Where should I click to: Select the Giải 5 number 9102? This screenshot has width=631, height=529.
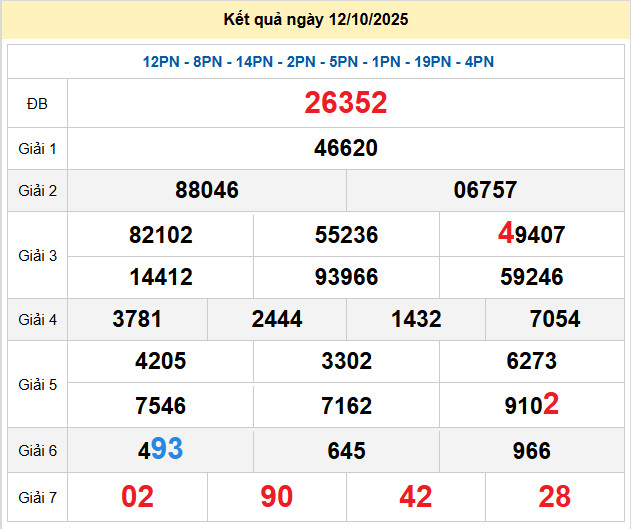pyautogui.click(x=532, y=405)
